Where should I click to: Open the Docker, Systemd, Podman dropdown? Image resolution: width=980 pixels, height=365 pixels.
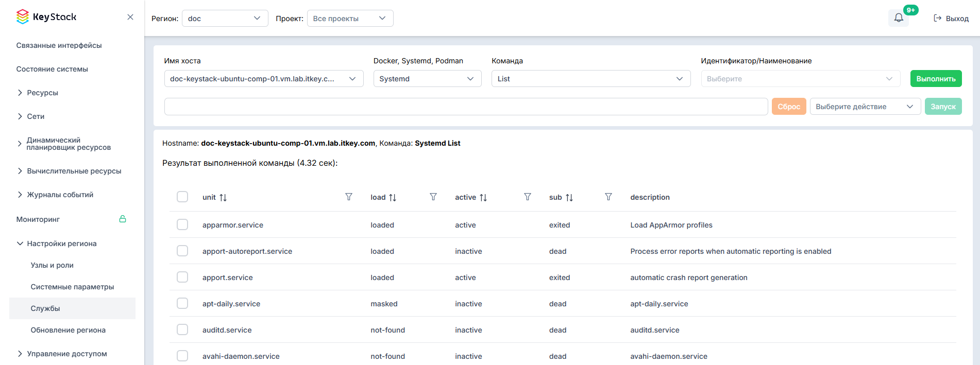pyautogui.click(x=427, y=79)
